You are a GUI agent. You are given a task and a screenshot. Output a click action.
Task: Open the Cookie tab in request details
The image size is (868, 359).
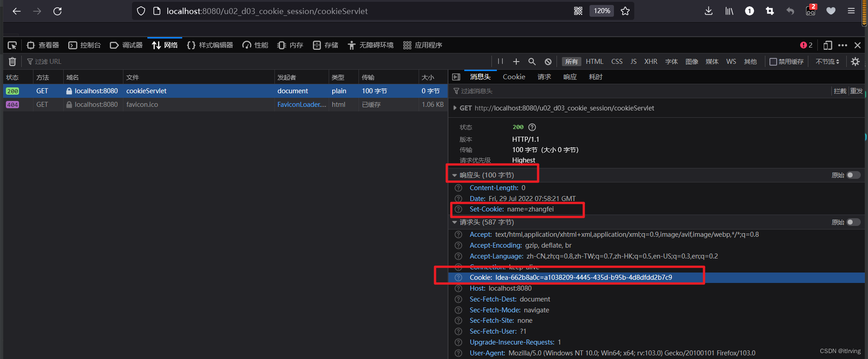[x=514, y=77]
